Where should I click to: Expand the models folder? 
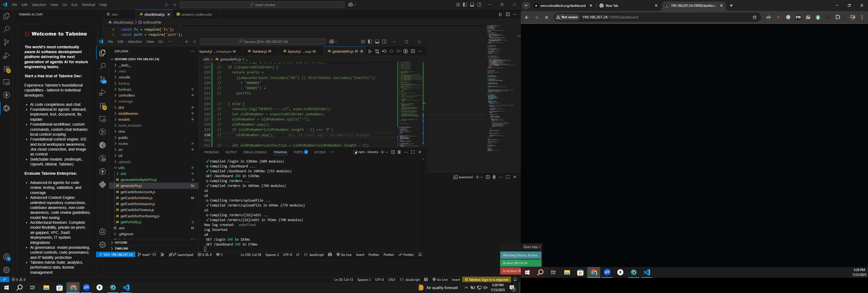tap(154, 119)
